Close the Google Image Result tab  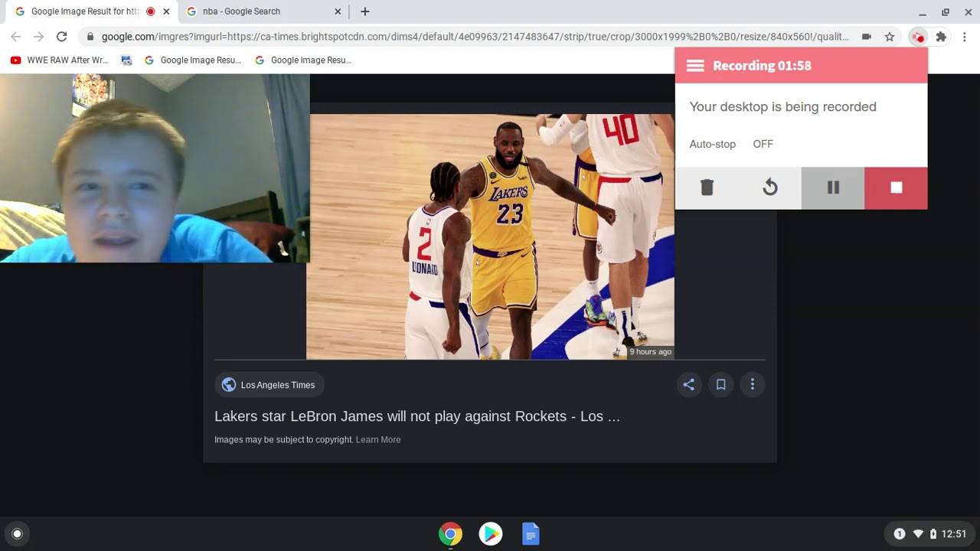coord(166,11)
